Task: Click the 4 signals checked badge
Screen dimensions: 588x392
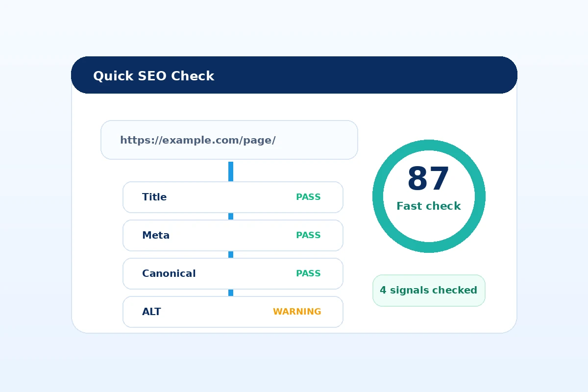Action: (429, 291)
